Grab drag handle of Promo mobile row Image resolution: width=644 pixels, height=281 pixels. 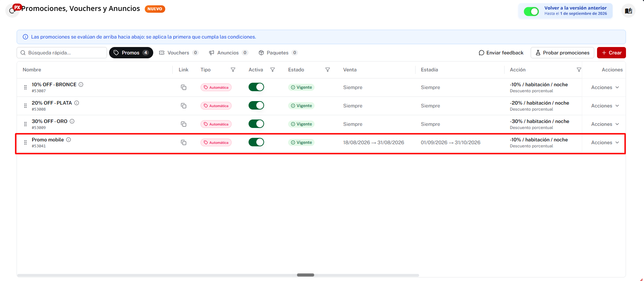25,142
